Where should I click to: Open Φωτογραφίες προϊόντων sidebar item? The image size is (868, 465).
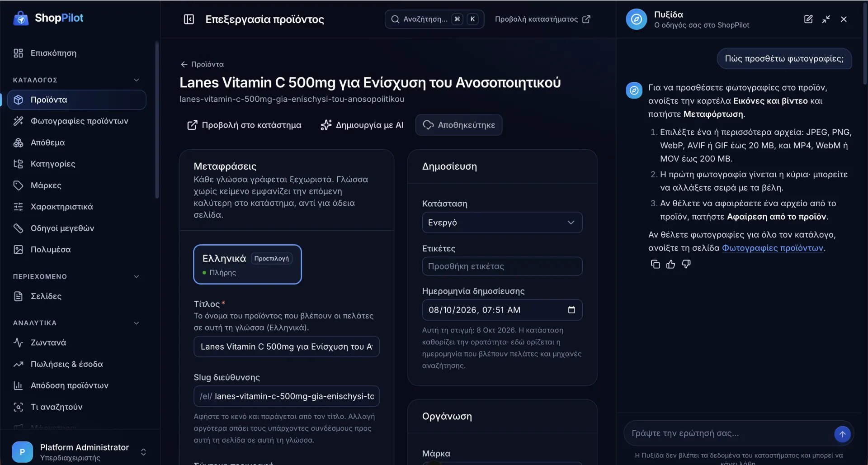tap(77, 121)
